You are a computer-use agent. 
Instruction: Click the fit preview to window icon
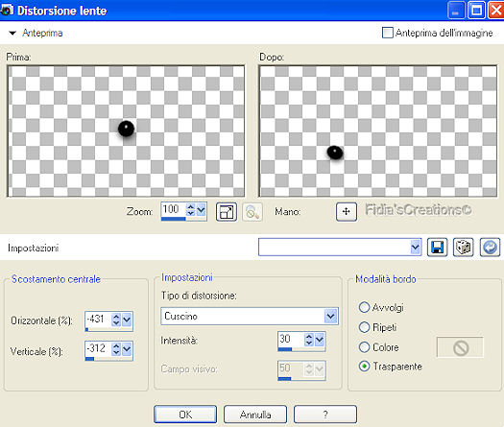pos(227,212)
